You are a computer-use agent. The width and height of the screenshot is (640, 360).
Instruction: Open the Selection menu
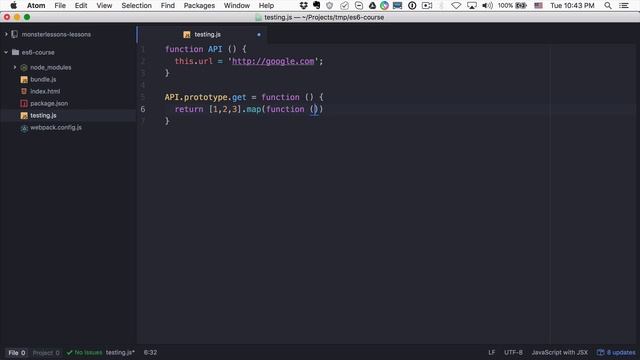136,5
